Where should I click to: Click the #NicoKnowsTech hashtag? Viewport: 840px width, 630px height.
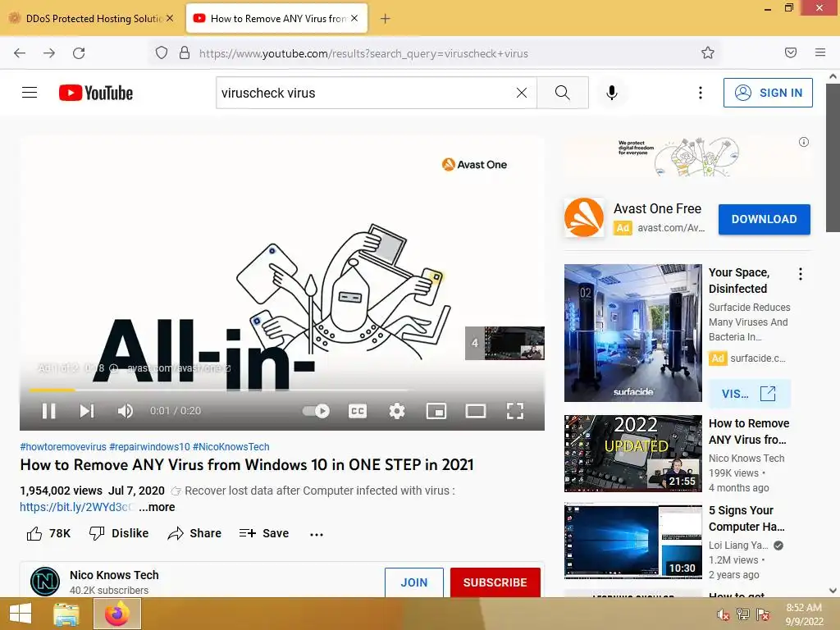231,447
